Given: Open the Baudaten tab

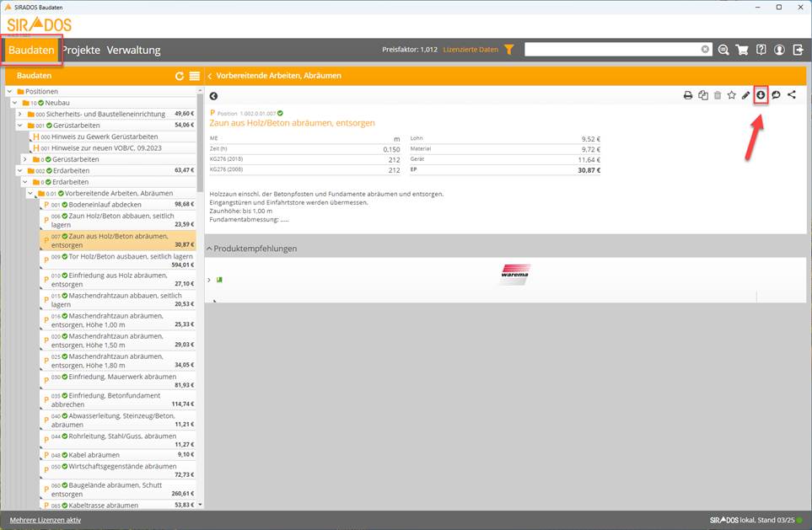Looking at the screenshot, I should tap(31, 51).
